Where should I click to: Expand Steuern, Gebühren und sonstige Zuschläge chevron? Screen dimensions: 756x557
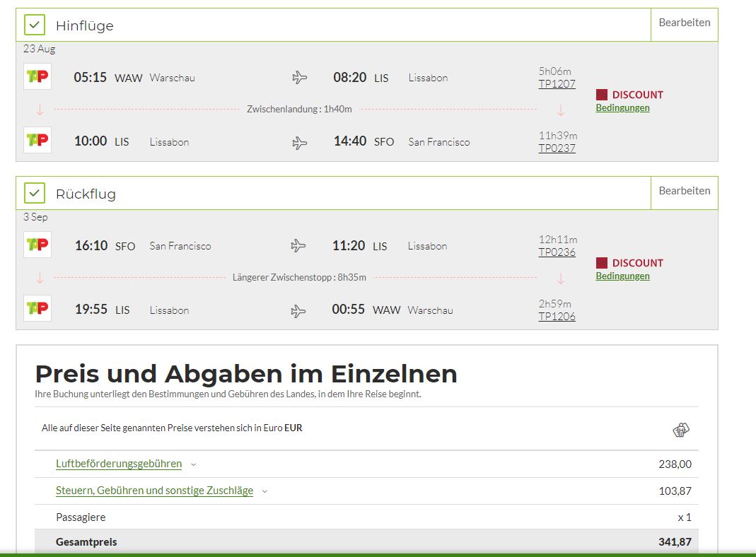click(x=264, y=491)
